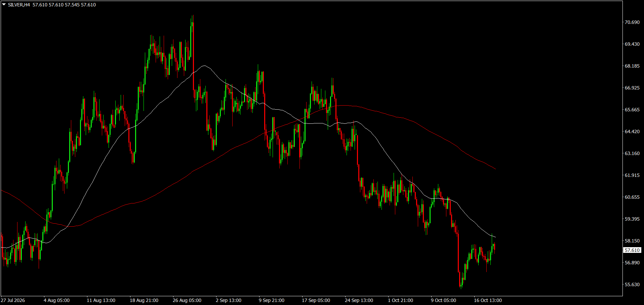Click the 56.890 price scale label

click(632, 263)
